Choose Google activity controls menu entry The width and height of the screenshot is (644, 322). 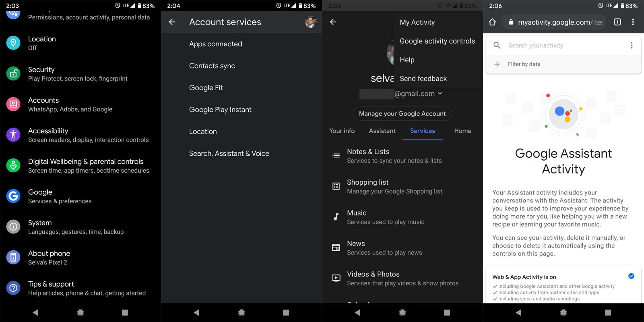point(438,41)
